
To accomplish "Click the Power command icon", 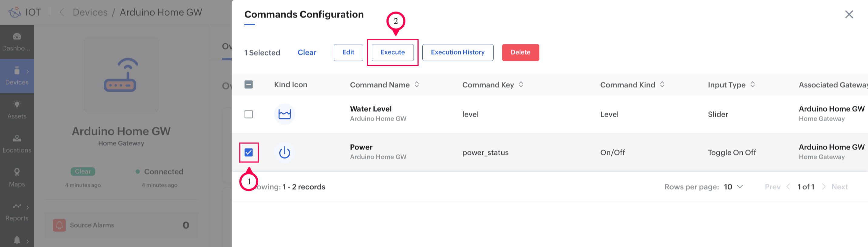I will pyautogui.click(x=284, y=153).
